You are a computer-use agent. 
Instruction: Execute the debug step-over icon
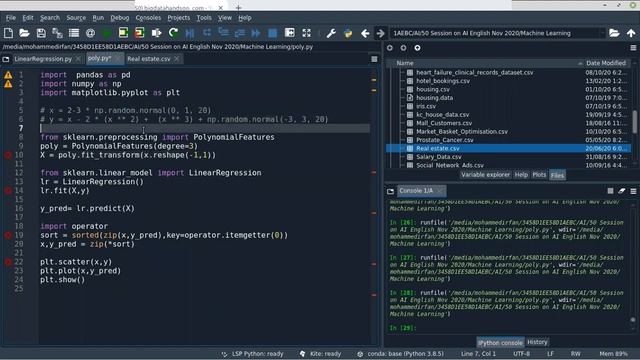(207, 33)
